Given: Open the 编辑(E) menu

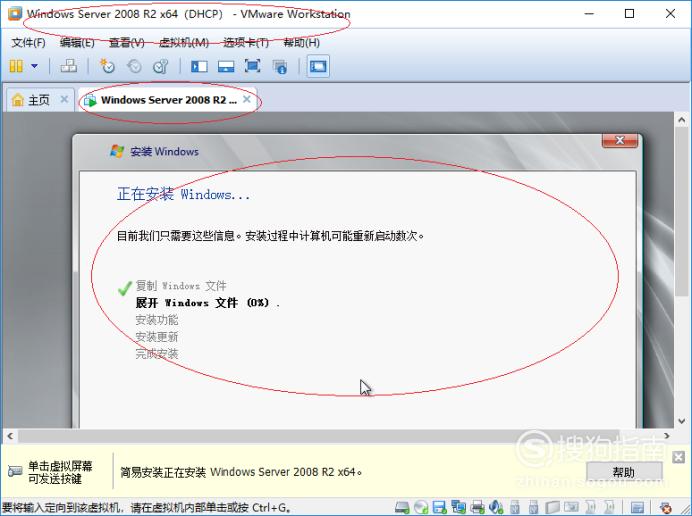Looking at the screenshot, I should pyautogui.click(x=77, y=42).
